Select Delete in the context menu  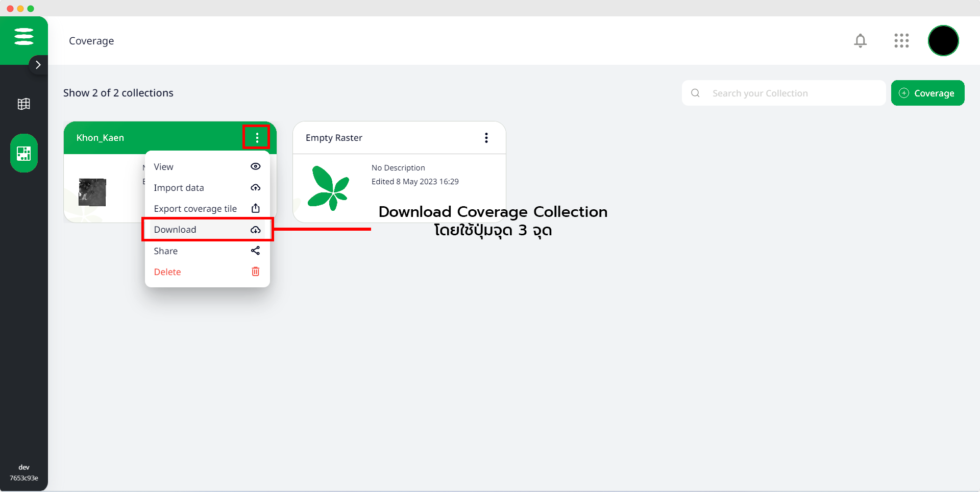click(207, 272)
